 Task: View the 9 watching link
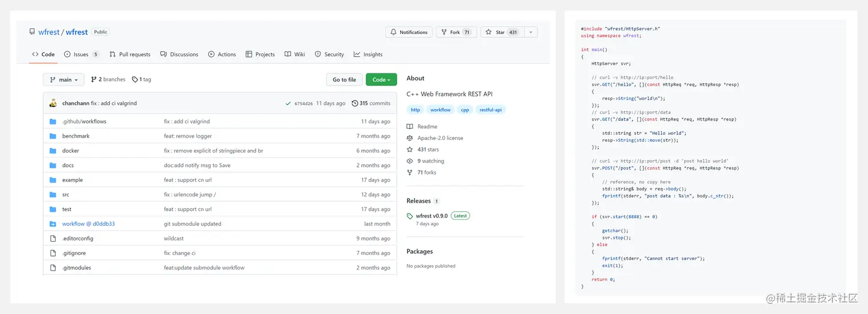pos(425,161)
